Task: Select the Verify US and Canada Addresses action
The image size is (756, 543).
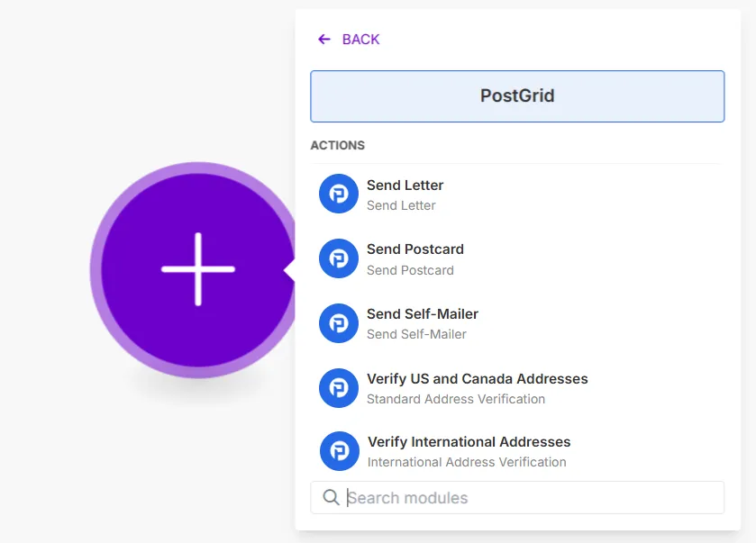Action: (477, 378)
